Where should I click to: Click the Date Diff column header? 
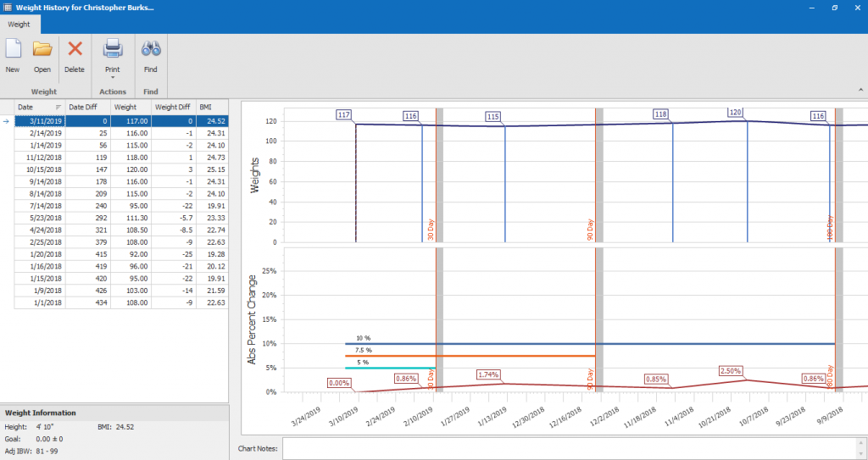(87, 108)
